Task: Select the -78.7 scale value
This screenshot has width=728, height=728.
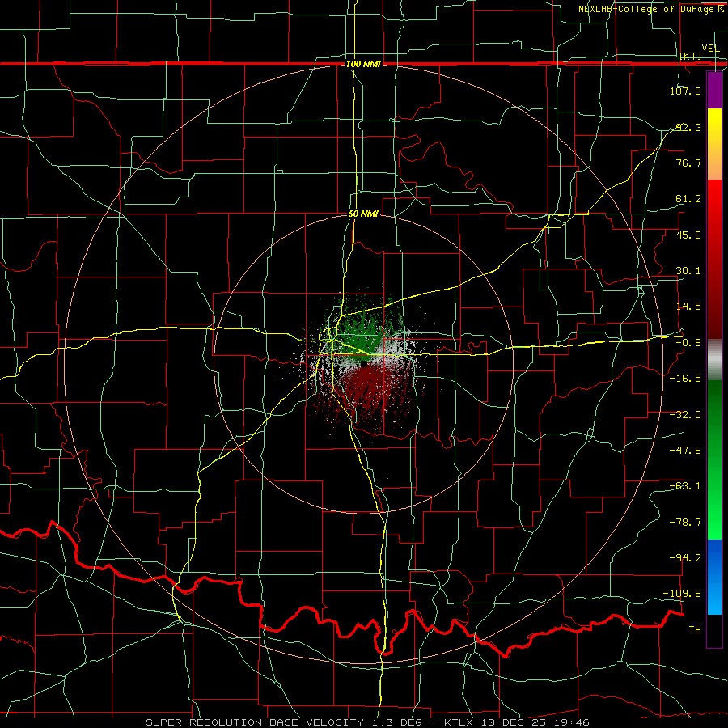Action: pos(685,523)
